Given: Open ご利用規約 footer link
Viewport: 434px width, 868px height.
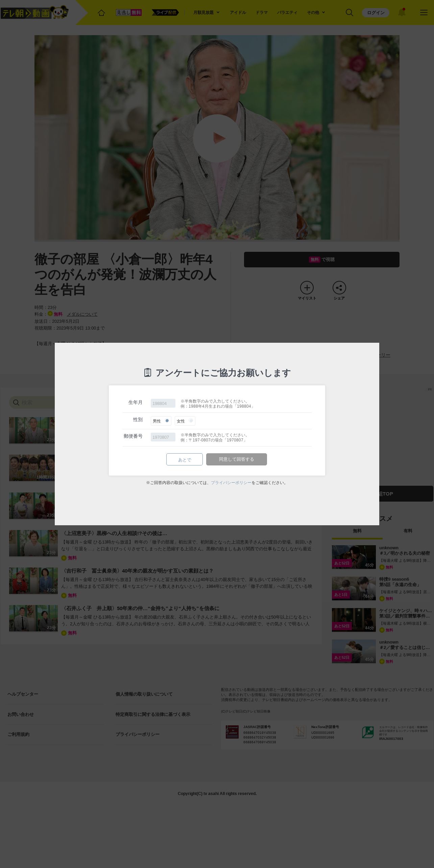Looking at the screenshot, I should [x=19, y=734].
